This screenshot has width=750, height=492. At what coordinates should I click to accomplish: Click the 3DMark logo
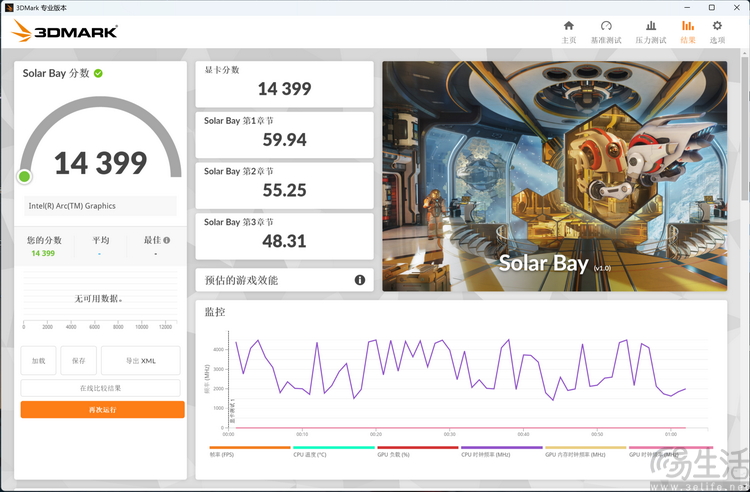coord(64,31)
